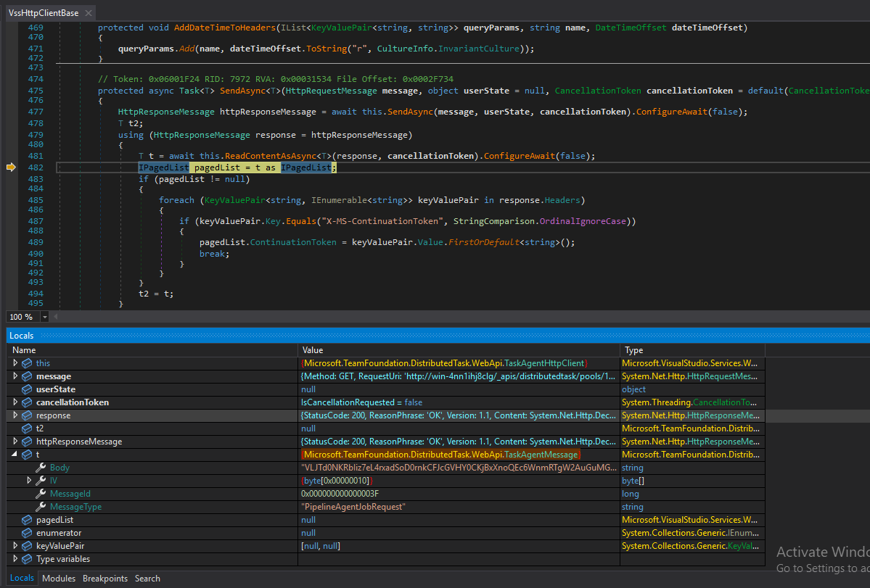Image resolution: width=870 pixels, height=588 pixels.
Task: Select the highlighted TaskAgentMessage value
Action: tap(441, 455)
